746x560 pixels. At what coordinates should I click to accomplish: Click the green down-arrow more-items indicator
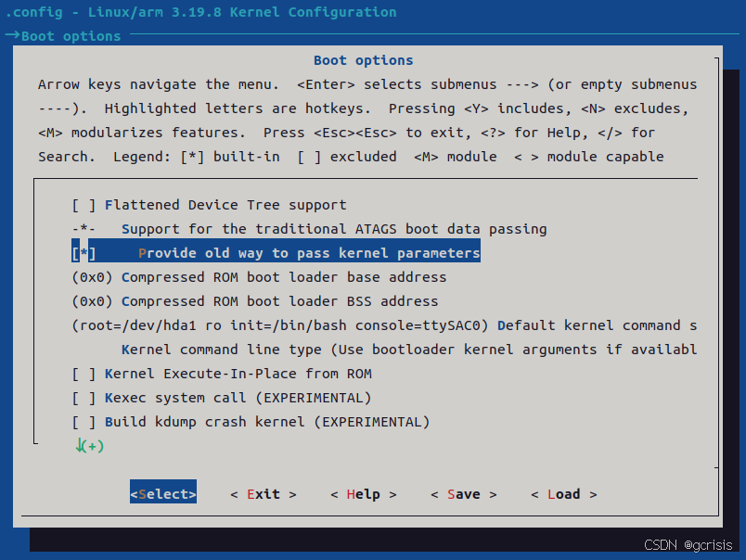point(89,446)
